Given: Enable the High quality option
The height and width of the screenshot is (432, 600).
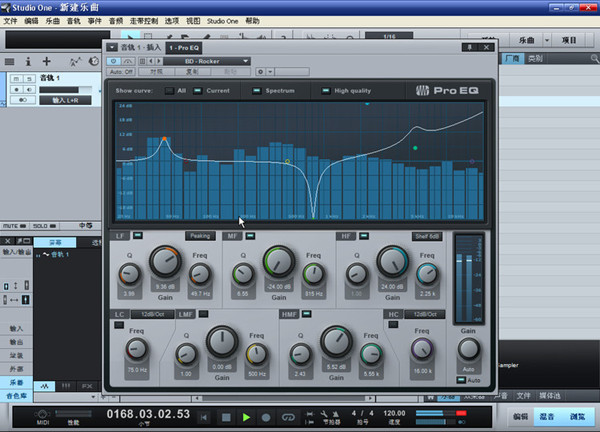Looking at the screenshot, I should 326,91.
